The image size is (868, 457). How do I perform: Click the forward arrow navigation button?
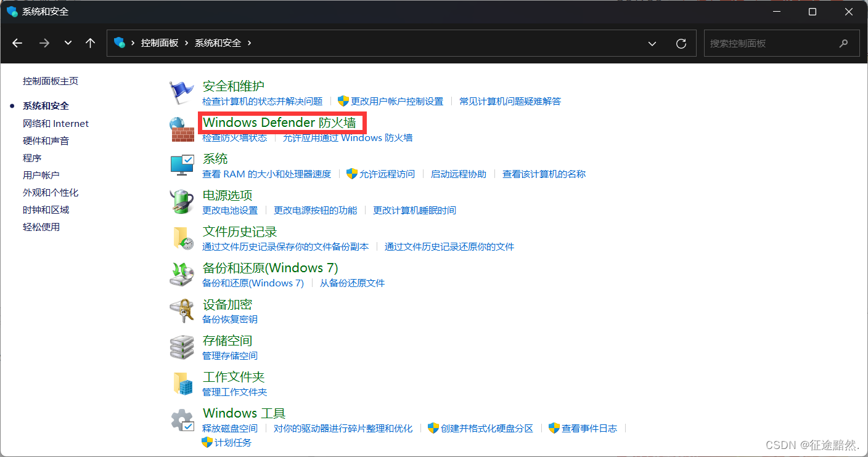tap(44, 43)
